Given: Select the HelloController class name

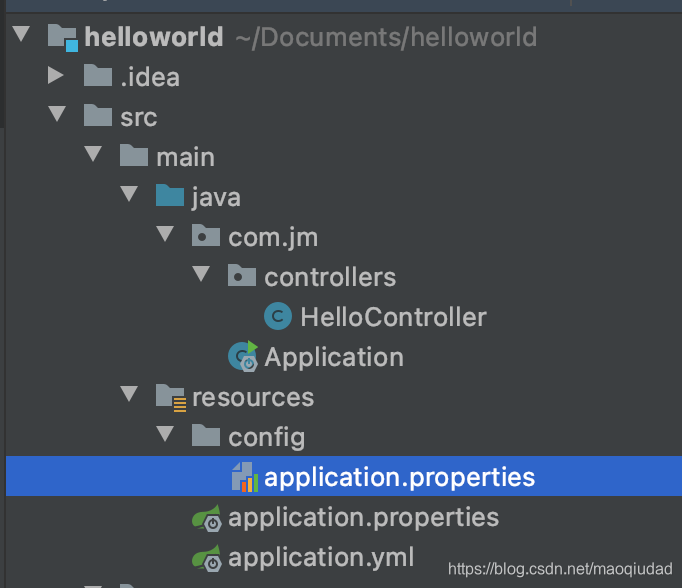Looking at the screenshot, I should [394, 317].
